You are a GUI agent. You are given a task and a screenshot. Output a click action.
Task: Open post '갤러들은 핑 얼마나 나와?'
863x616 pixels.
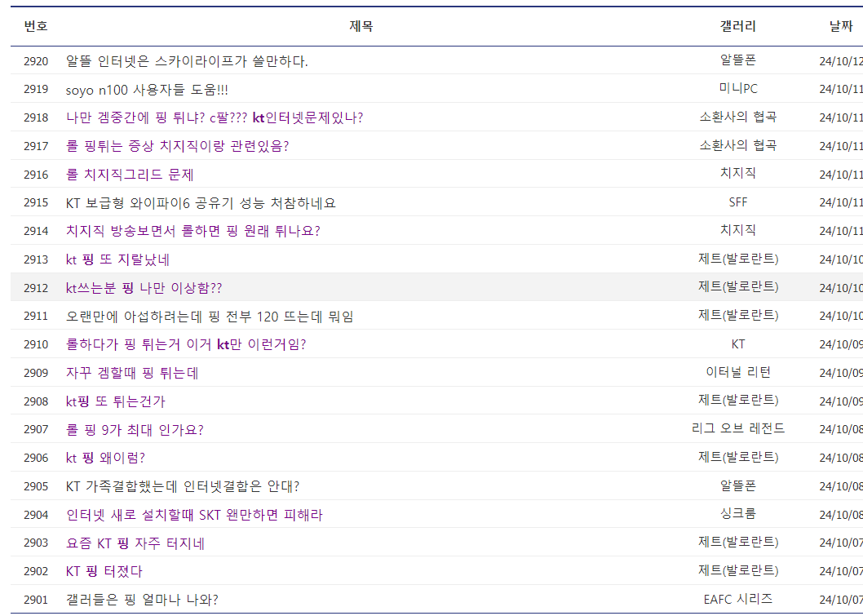tap(142, 600)
